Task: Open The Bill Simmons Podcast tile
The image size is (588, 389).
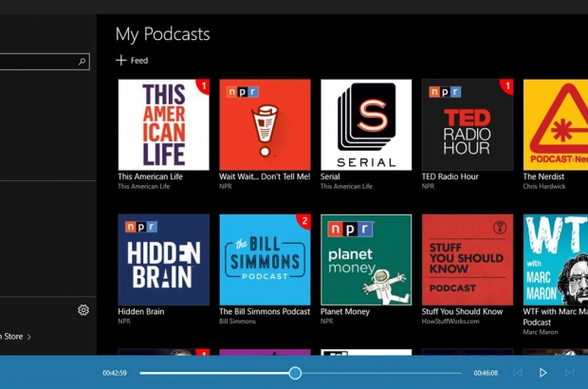Action: [x=265, y=259]
